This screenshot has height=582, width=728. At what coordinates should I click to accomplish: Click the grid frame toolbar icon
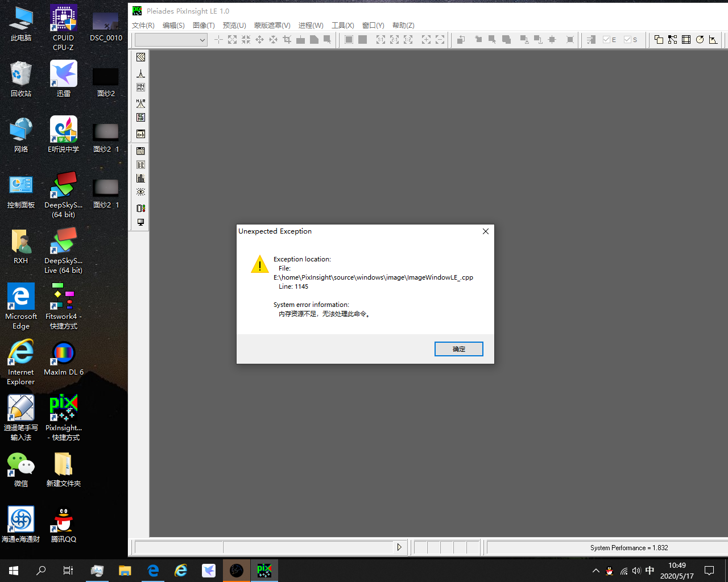tap(686, 40)
